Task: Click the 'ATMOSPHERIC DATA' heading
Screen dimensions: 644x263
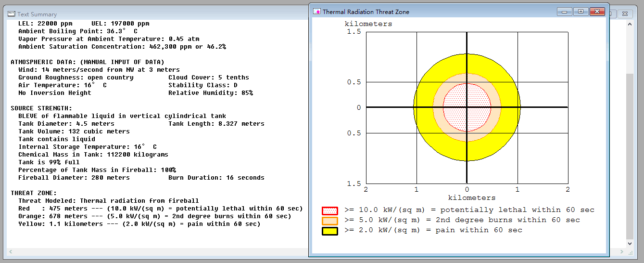Action: coord(88,62)
